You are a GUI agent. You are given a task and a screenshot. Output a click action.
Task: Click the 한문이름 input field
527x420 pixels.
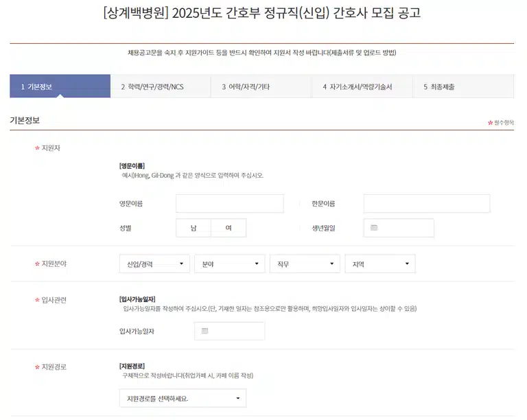click(x=427, y=203)
